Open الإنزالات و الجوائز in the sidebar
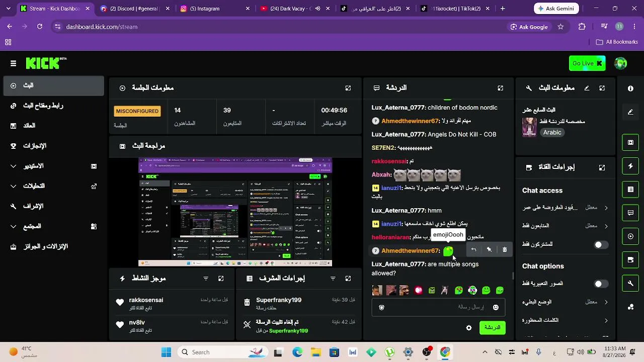Image resolution: width=644 pixels, height=362 pixels. click(53, 246)
